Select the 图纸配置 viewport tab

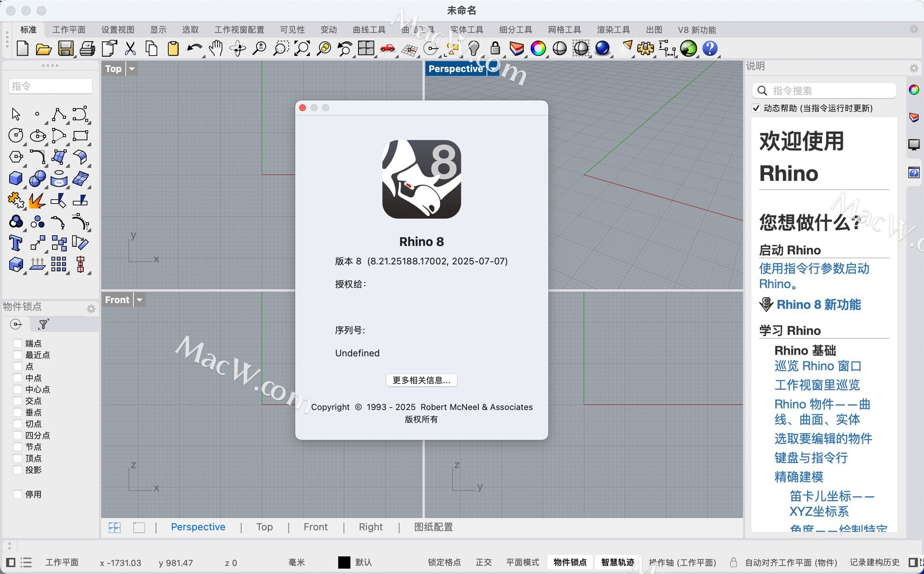click(x=434, y=527)
